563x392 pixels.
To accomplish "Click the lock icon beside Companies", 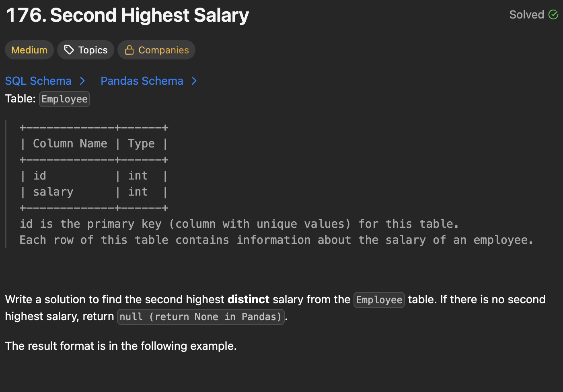I will click(x=129, y=50).
